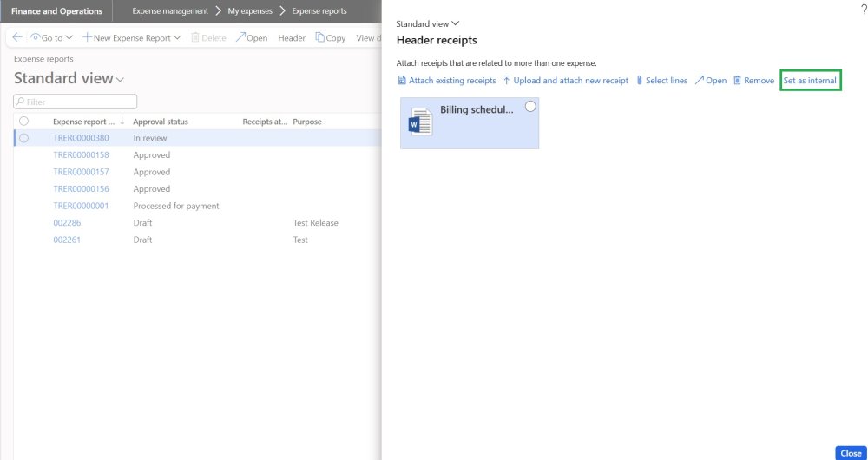868x460 pixels.
Task: Open expense report 002261 link
Action: 67,240
